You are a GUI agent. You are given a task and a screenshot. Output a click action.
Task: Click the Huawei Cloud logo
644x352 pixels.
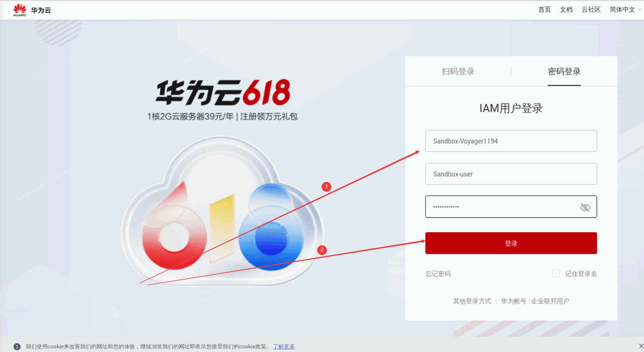pyautogui.click(x=32, y=10)
